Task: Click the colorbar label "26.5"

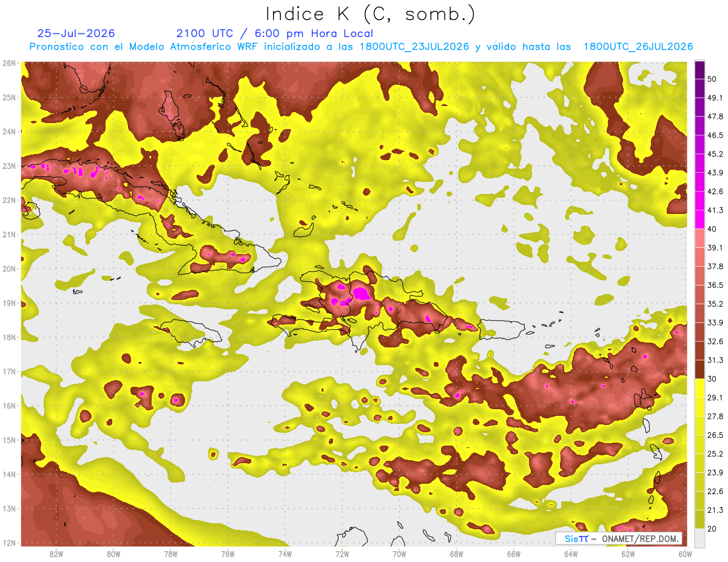Action: coord(715,435)
